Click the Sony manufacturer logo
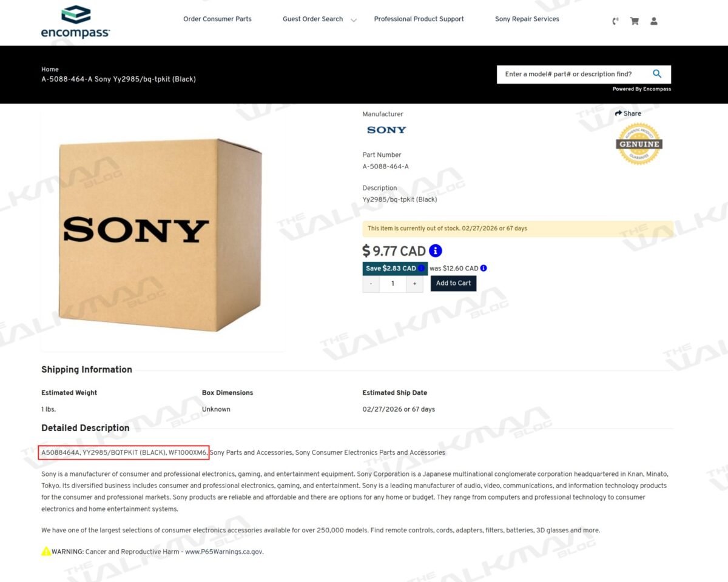Image resolution: width=728 pixels, height=582 pixels. pyautogui.click(x=386, y=130)
